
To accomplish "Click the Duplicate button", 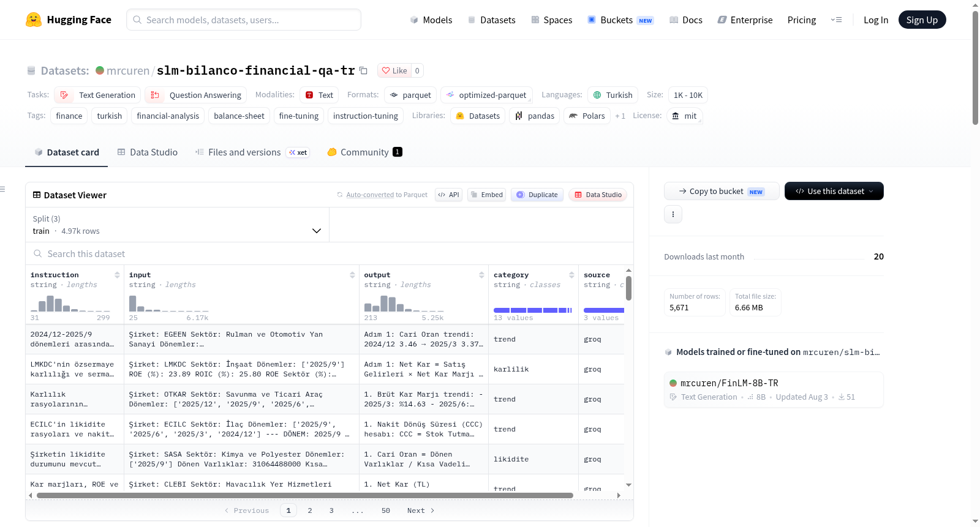I will coord(537,195).
